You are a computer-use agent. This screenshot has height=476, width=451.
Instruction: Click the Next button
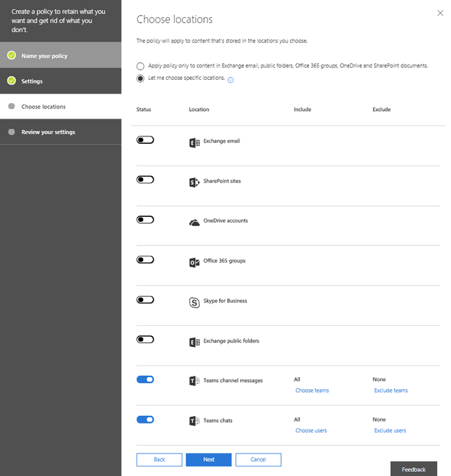pos(209,460)
